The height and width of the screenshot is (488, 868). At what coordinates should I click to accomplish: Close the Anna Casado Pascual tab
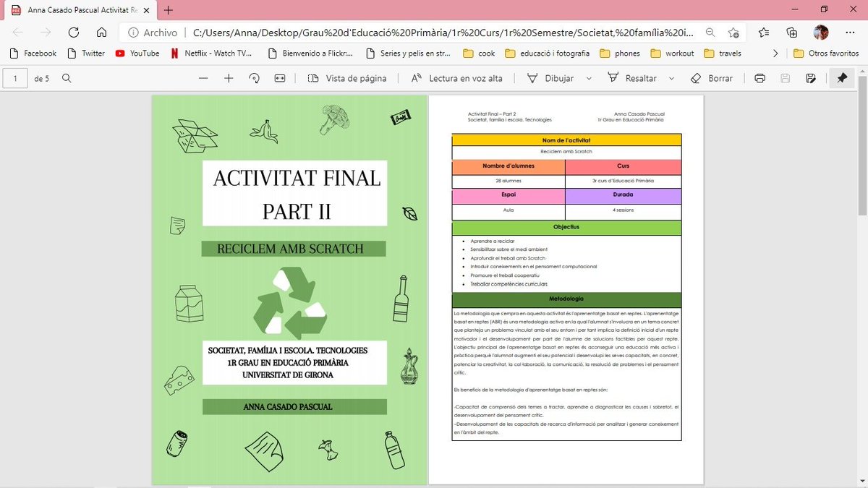click(x=145, y=10)
